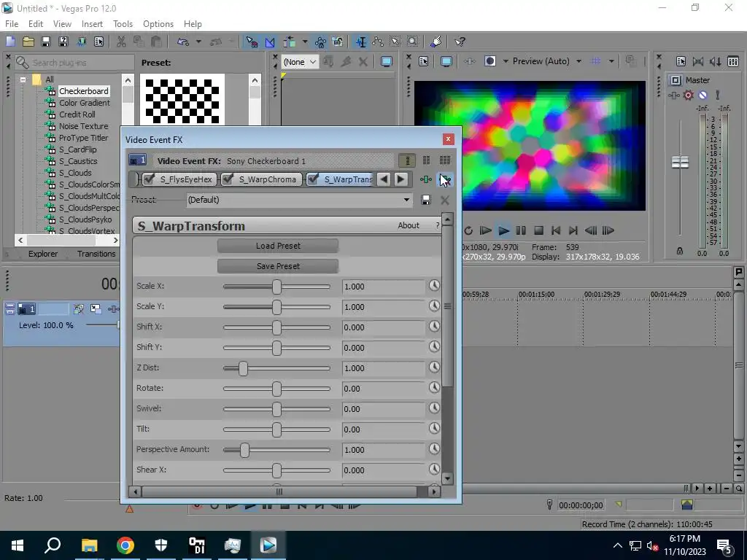Click the Undo arrow icon
The image size is (747, 560).
click(183, 42)
